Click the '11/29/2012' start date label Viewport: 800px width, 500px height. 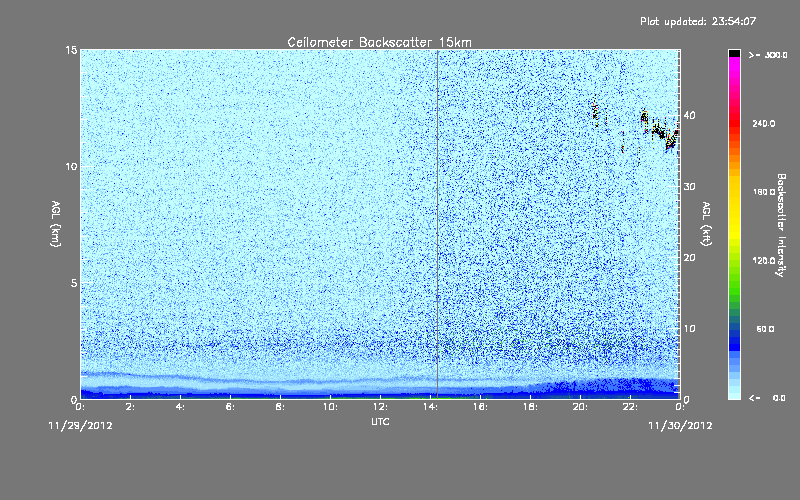80,426
